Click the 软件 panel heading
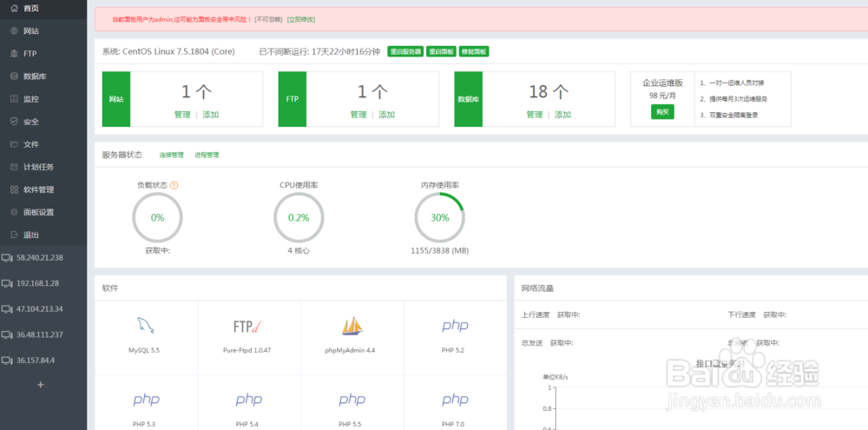This screenshot has width=868, height=430. [110, 288]
